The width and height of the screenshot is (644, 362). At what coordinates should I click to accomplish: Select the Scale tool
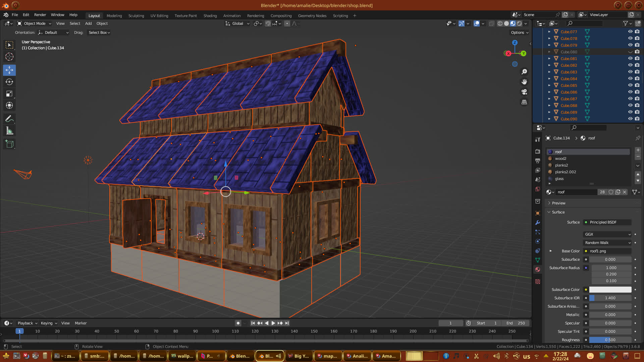coord(9,94)
